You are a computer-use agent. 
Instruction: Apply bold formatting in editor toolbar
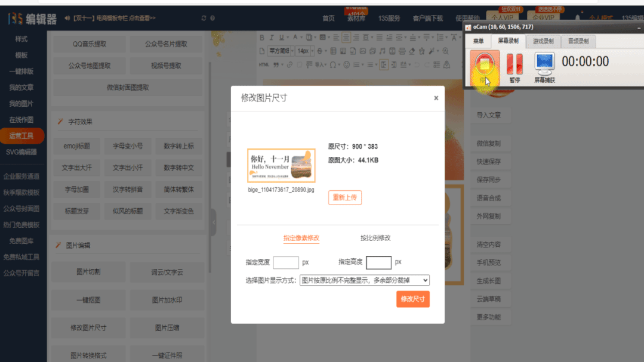pos(263,38)
